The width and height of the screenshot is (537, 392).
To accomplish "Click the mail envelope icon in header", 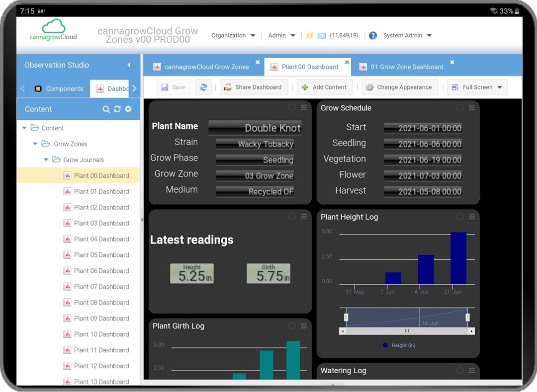I will [x=322, y=36].
